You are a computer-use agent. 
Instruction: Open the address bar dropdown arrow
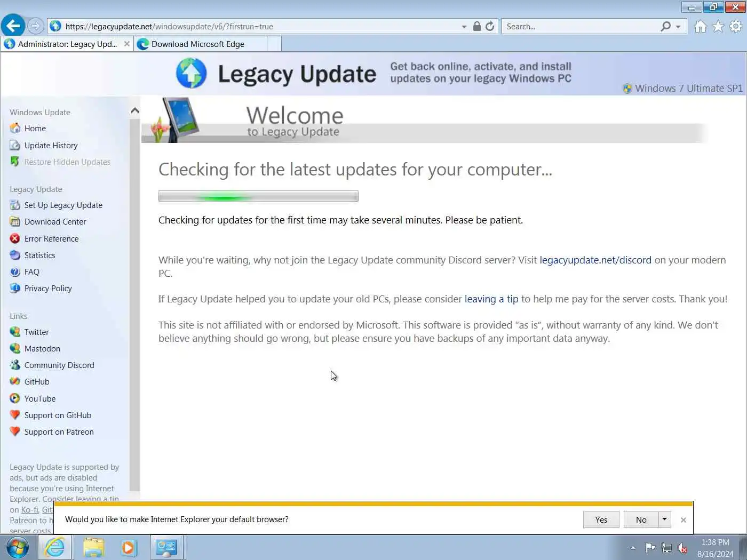[464, 26]
